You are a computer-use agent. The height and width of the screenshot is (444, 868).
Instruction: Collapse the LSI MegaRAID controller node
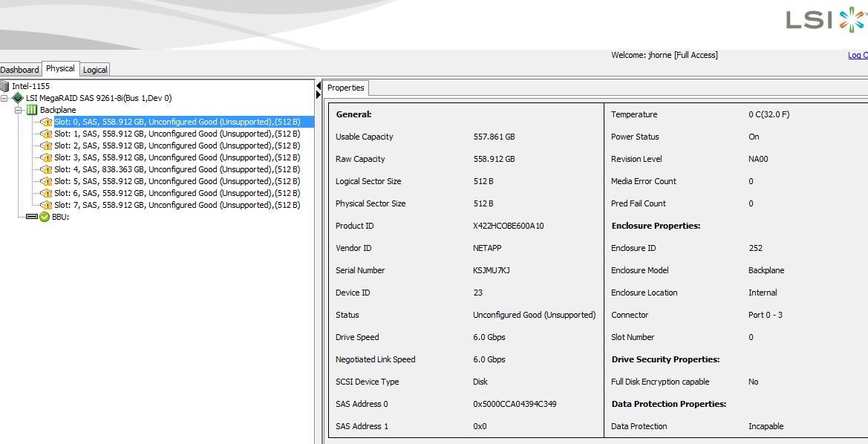coord(4,98)
